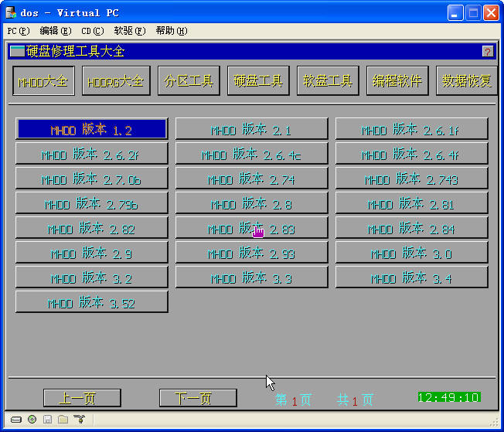Click the red question mark help icon
The image size is (504, 432).
click(x=488, y=52)
